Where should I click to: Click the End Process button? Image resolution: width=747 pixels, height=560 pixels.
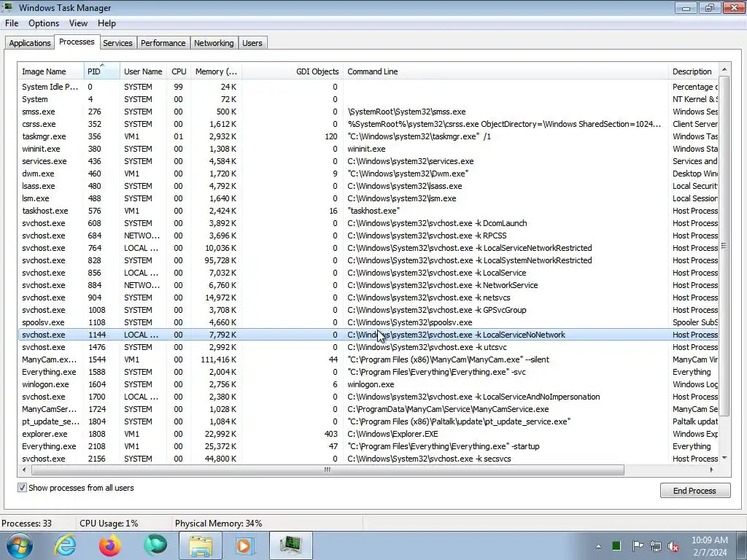(x=694, y=491)
